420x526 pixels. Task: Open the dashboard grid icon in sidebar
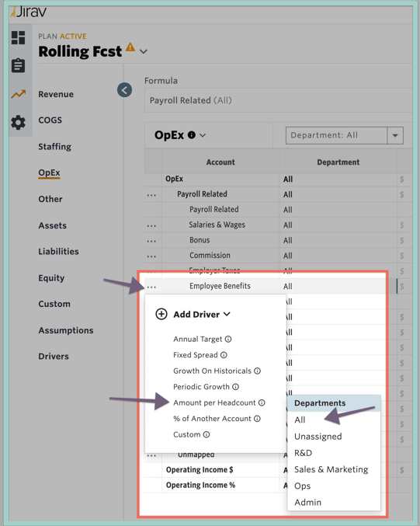click(18, 37)
